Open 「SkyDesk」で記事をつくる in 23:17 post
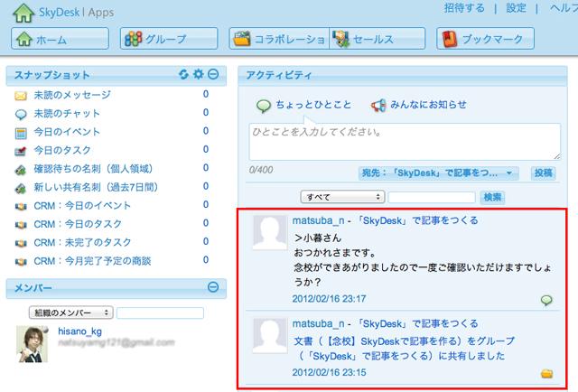The width and height of the screenshot is (578, 392). pos(417,220)
